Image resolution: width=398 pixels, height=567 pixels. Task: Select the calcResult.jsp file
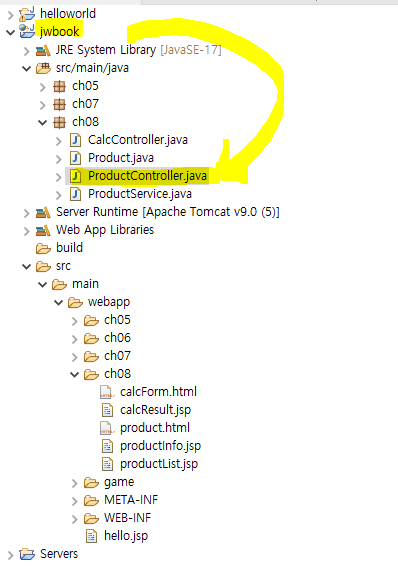coord(155,410)
